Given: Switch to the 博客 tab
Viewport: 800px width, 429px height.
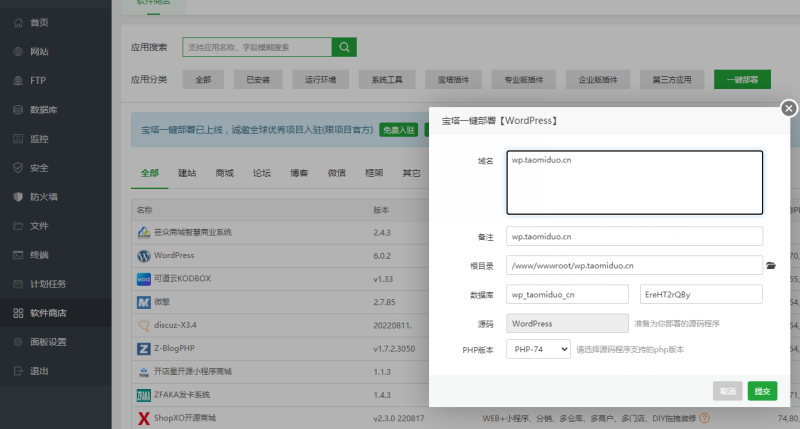Looking at the screenshot, I should coord(299,173).
